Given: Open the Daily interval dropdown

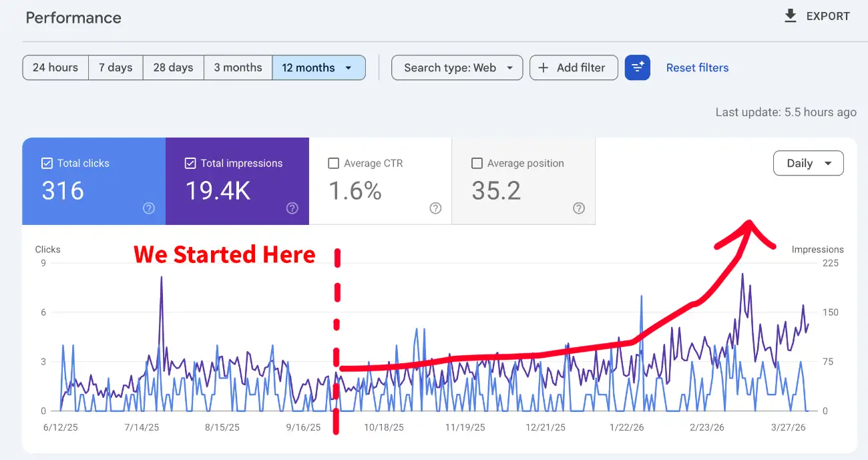Looking at the screenshot, I should (x=808, y=163).
